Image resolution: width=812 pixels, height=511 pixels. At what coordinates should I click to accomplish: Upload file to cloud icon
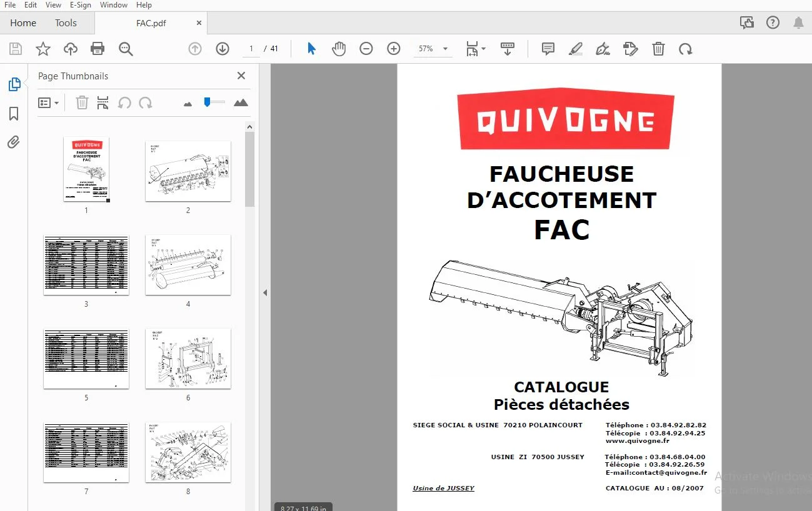coord(70,49)
